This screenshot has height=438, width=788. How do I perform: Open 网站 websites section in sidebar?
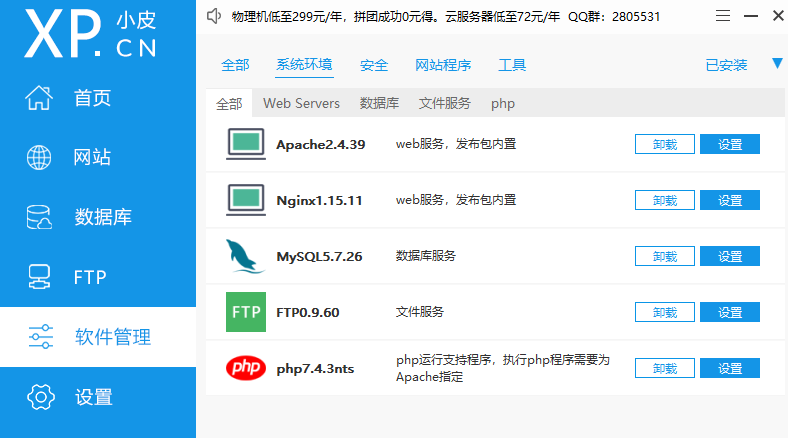[92, 157]
